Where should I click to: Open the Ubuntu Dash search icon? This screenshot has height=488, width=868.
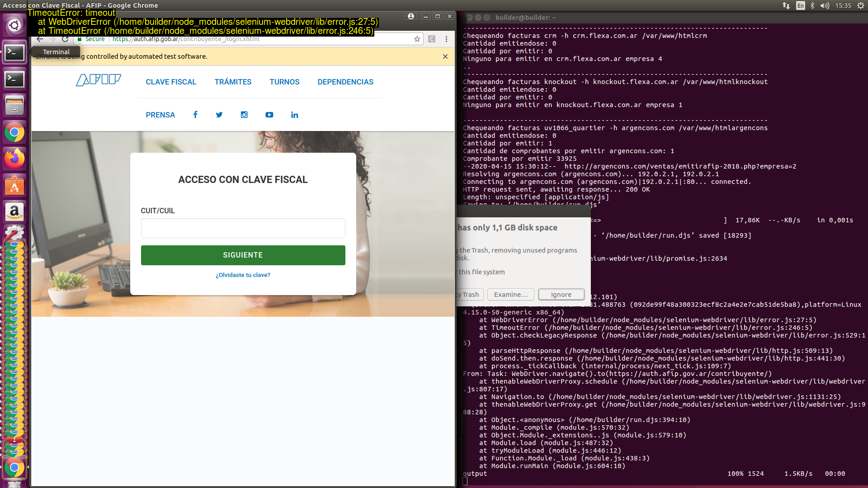coord(14,25)
